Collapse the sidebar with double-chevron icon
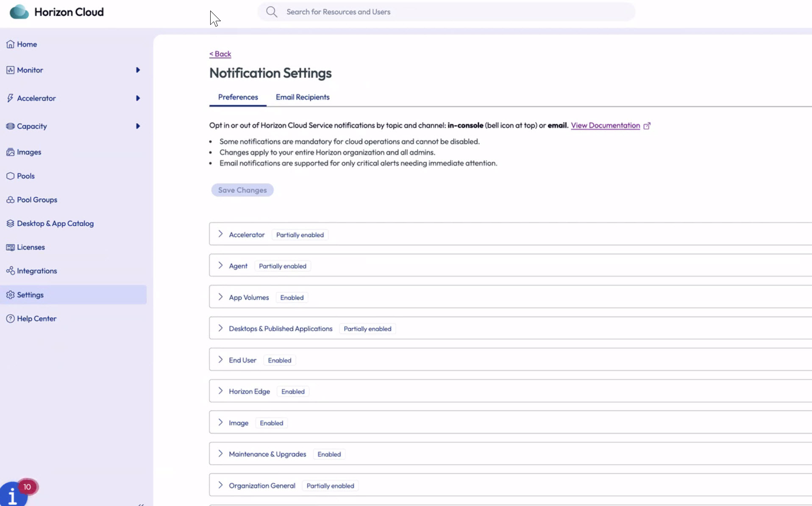The width and height of the screenshot is (812, 506). coord(141,504)
